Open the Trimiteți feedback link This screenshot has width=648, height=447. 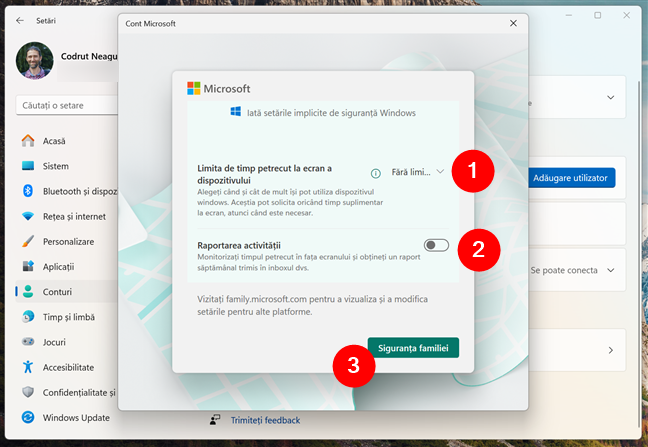[x=265, y=420]
